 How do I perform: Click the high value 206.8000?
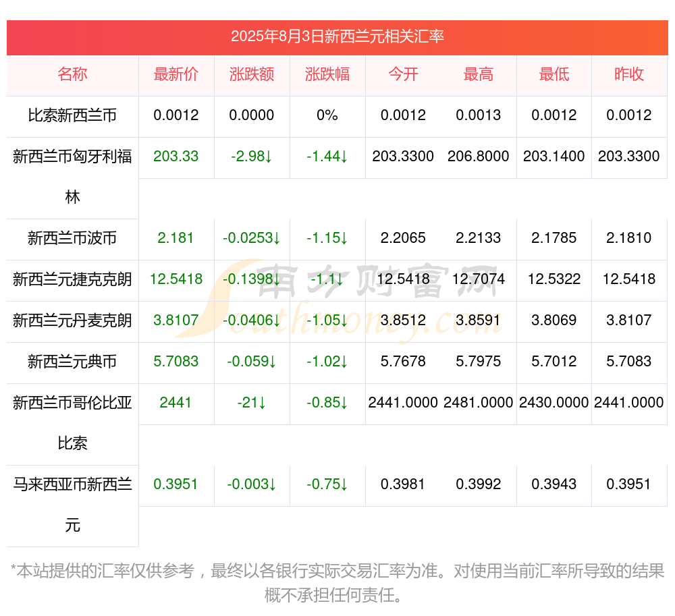(x=479, y=156)
